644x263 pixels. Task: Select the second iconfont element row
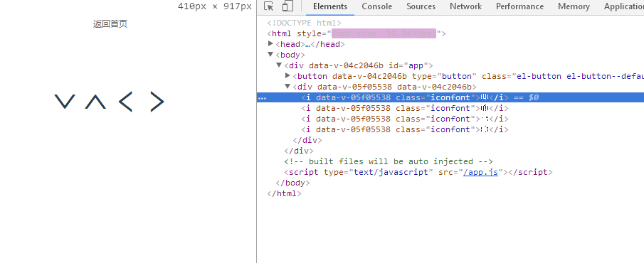pos(405,108)
